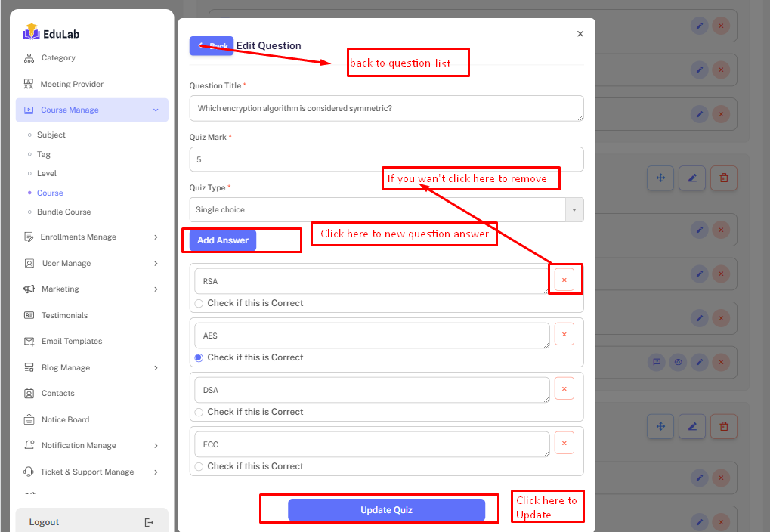Mark ECC as the correct answer
Image resolution: width=770 pixels, height=532 pixels.
[199, 466]
